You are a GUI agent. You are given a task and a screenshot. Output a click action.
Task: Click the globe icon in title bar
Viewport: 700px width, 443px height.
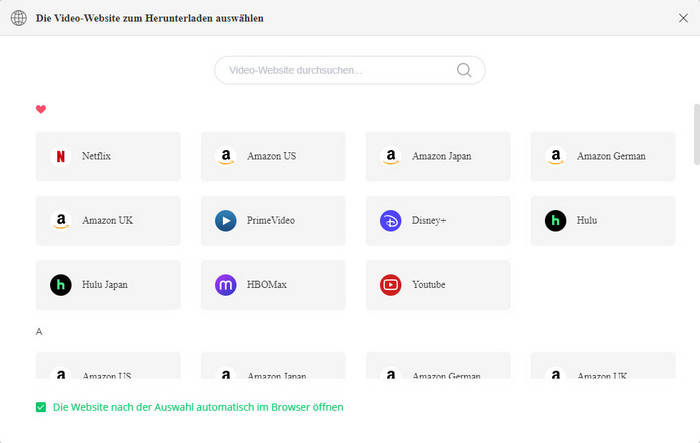point(19,18)
